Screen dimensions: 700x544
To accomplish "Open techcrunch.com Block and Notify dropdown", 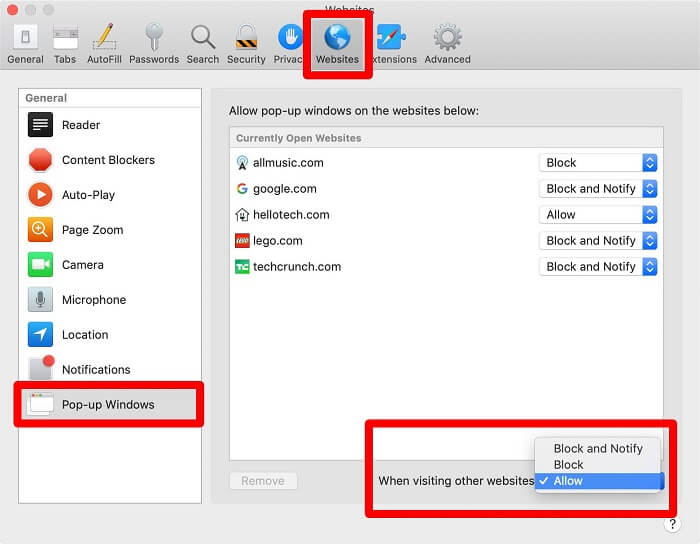I will tap(598, 266).
